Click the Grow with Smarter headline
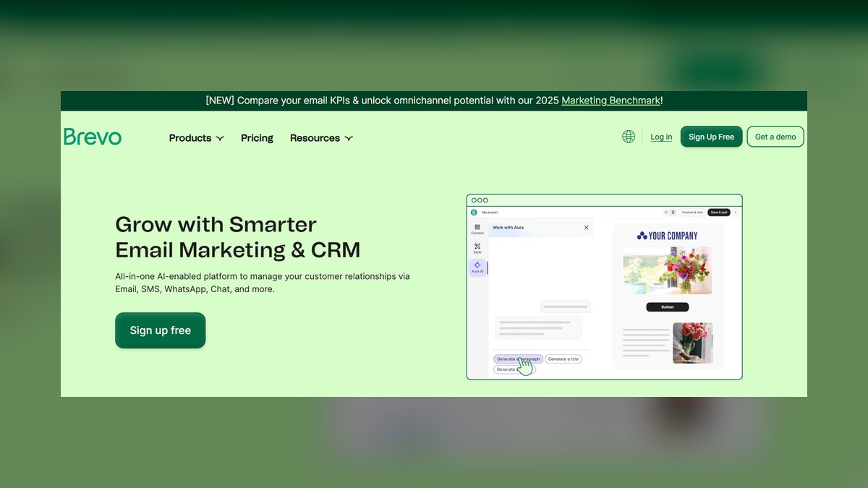This screenshot has width=868, height=488. [216, 224]
